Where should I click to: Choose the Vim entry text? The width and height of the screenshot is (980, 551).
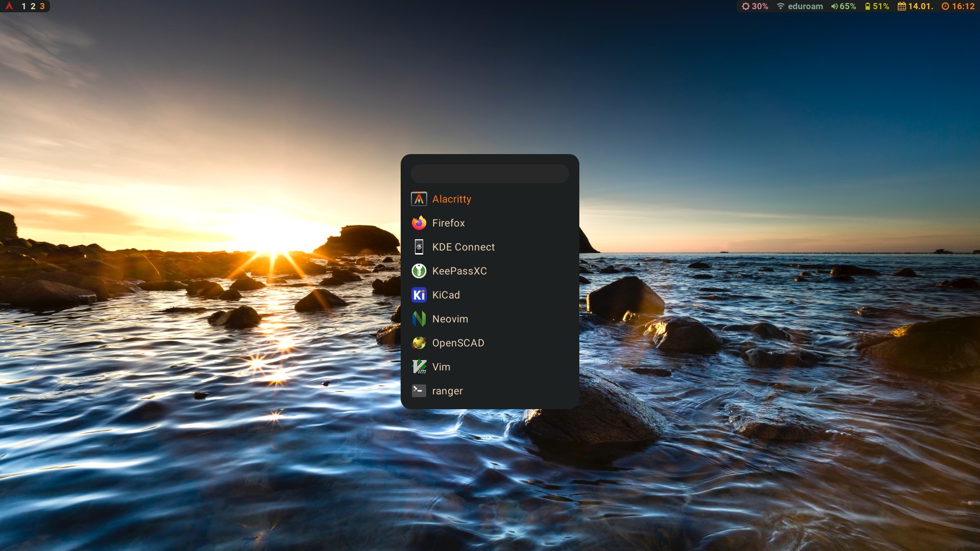(x=441, y=367)
